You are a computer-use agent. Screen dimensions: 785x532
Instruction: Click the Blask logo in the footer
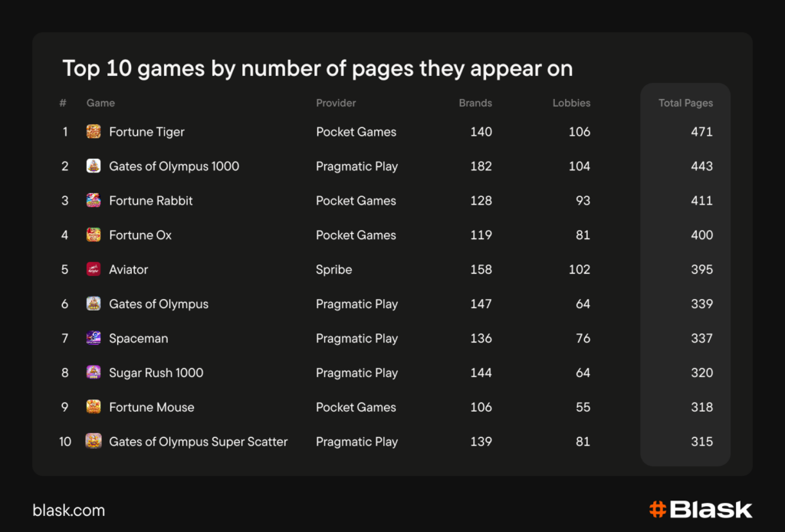coord(701,510)
